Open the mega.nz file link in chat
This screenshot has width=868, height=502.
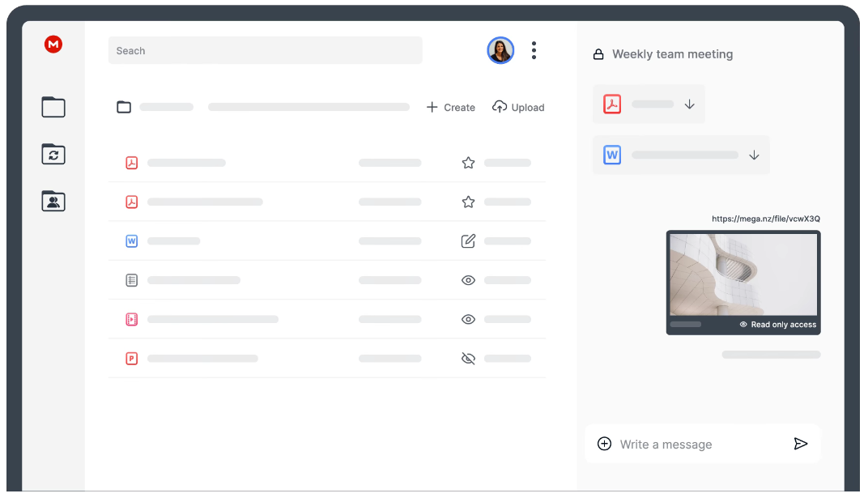pyautogui.click(x=765, y=219)
